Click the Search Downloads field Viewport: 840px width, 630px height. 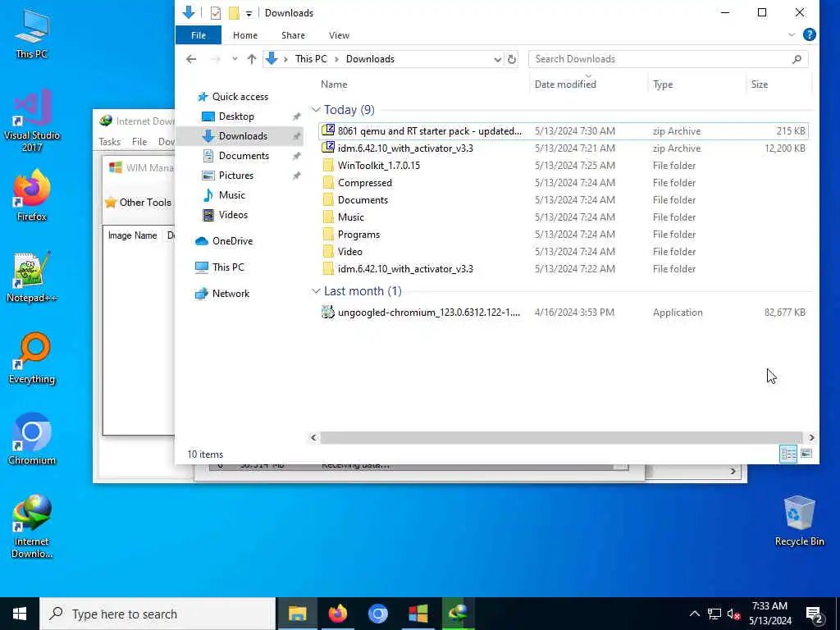[668, 59]
